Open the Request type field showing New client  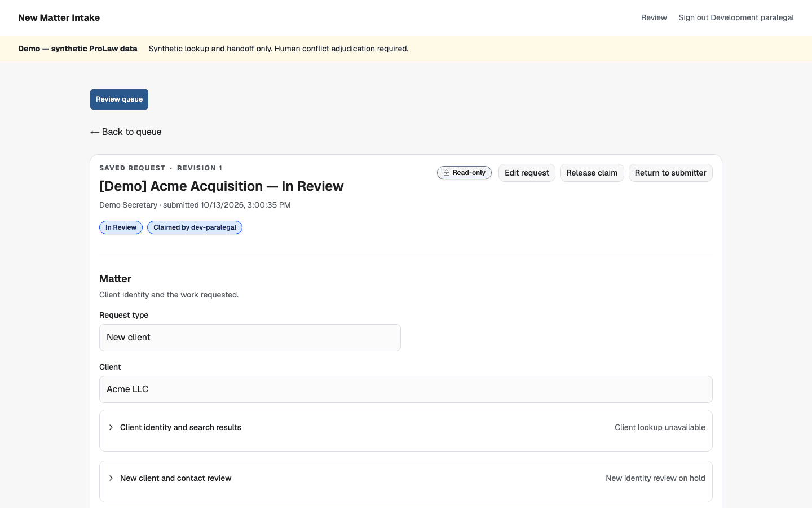click(x=250, y=338)
